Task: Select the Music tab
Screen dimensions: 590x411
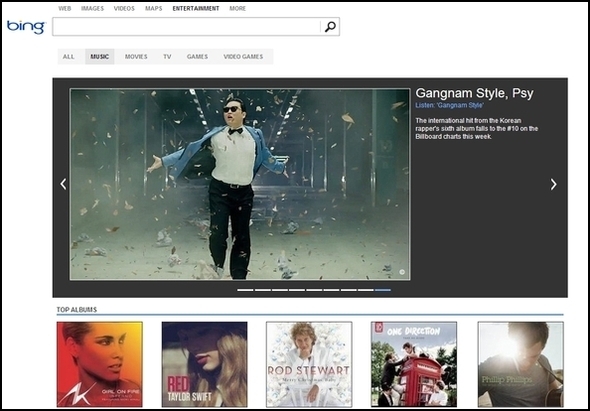Action: tap(100, 56)
